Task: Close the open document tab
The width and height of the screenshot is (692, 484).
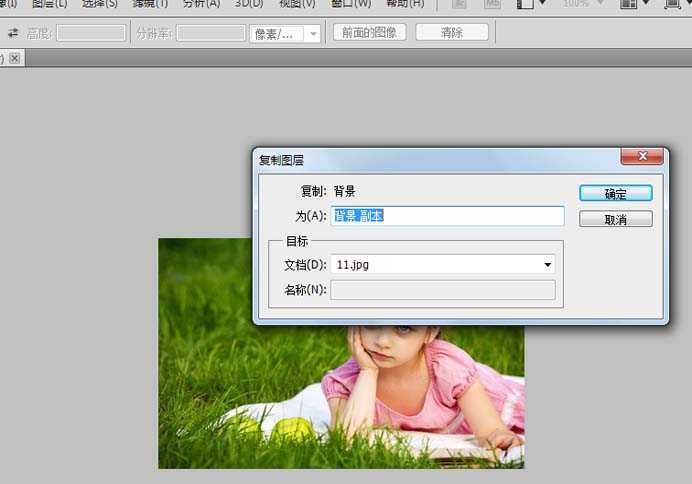Action: click(15, 59)
